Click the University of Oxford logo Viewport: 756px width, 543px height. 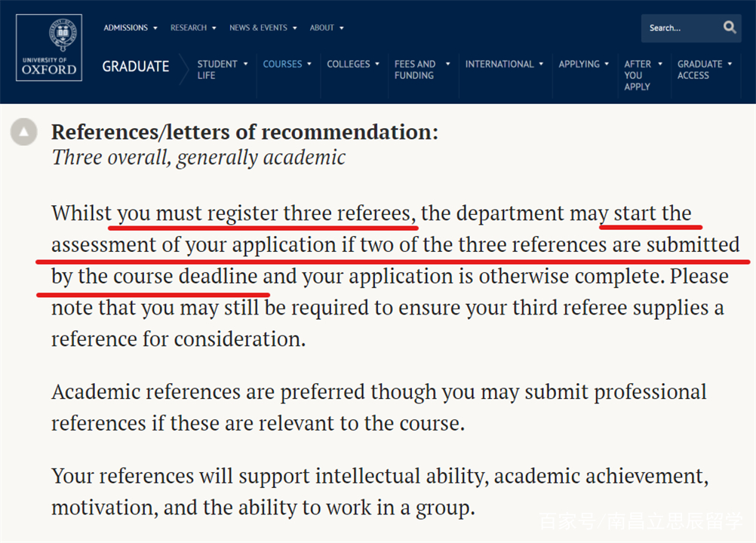click(x=49, y=48)
